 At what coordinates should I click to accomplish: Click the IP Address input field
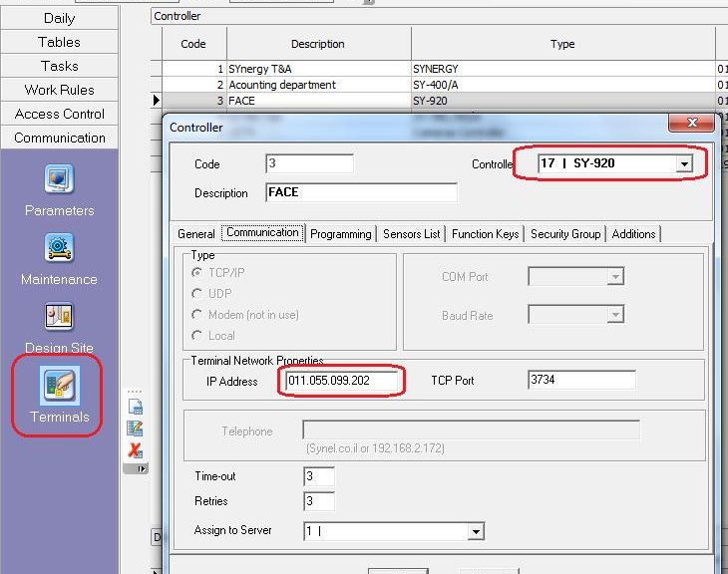pyautogui.click(x=342, y=381)
